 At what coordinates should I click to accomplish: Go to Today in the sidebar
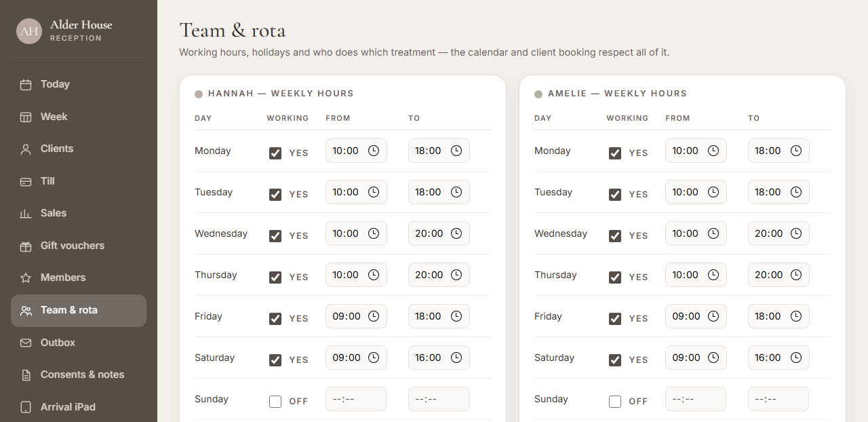79,85
